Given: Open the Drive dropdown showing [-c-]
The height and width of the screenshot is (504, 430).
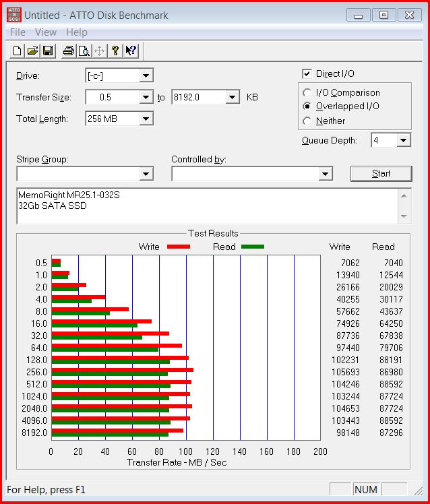Looking at the screenshot, I should [x=146, y=76].
